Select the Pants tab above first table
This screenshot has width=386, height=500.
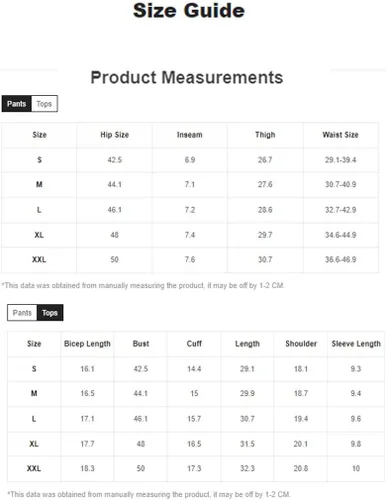click(16, 104)
